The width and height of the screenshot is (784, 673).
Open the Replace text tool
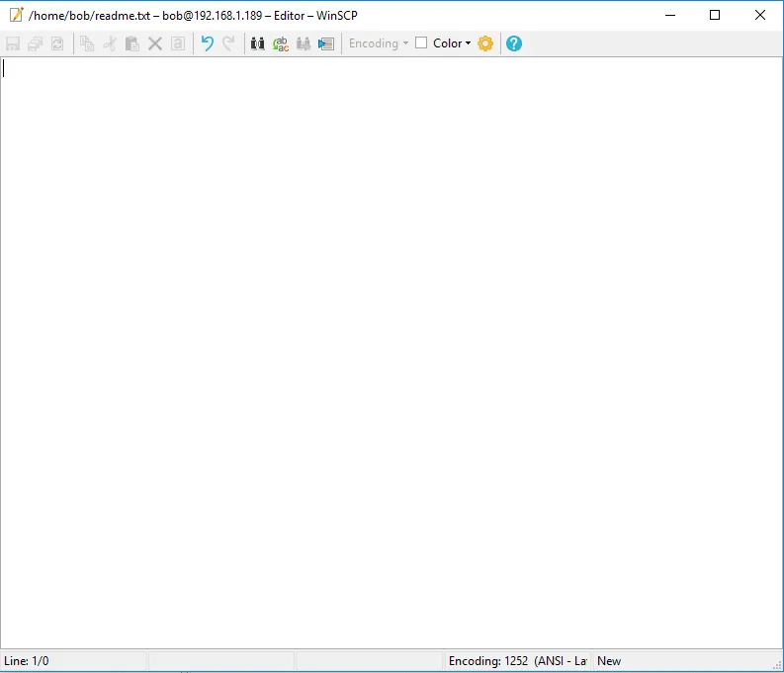(x=281, y=43)
